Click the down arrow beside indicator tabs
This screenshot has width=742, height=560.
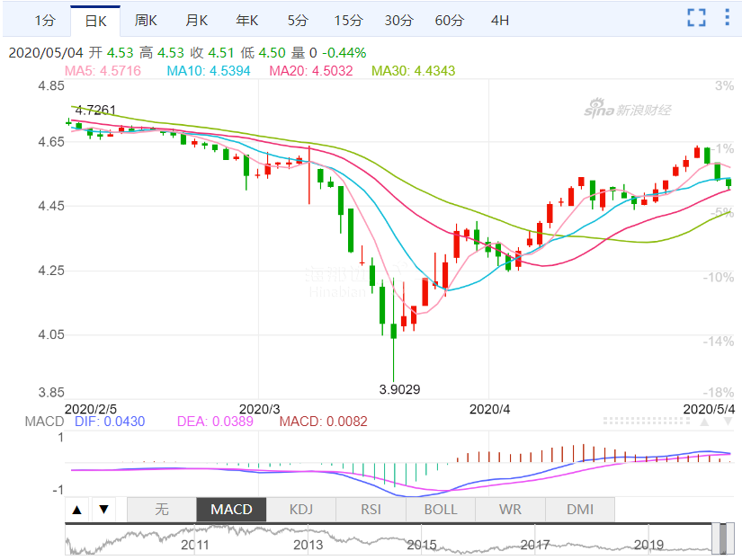point(103,510)
